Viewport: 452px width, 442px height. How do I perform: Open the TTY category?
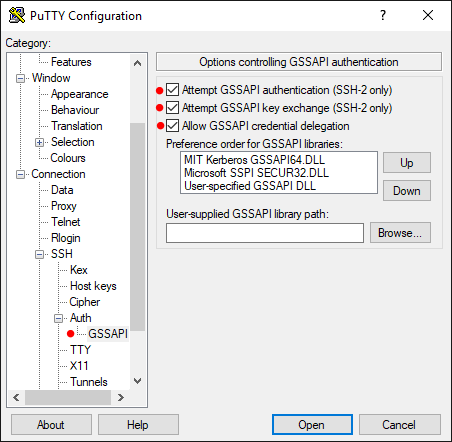80,350
